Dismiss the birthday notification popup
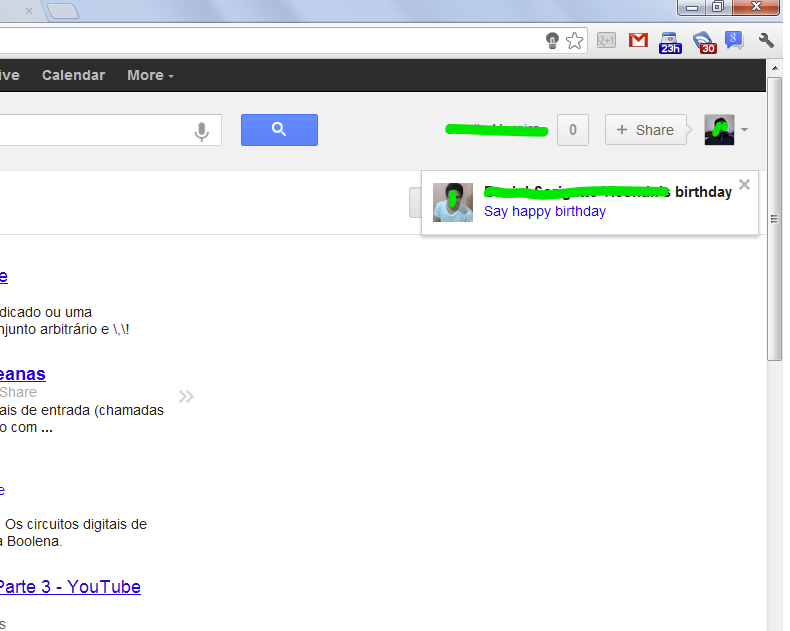This screenshot has width=790, height=631. click(744, 184)
